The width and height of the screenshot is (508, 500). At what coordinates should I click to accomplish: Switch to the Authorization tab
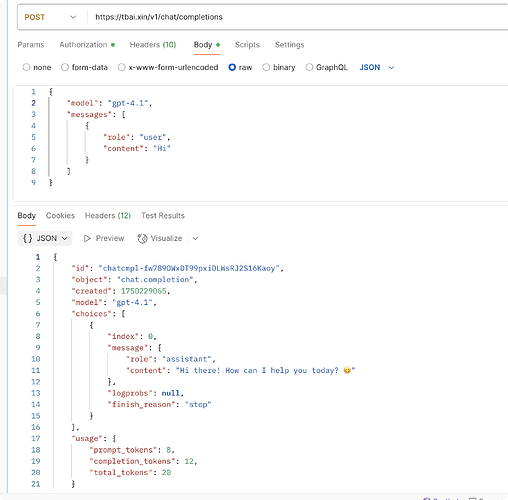point(87,45)
